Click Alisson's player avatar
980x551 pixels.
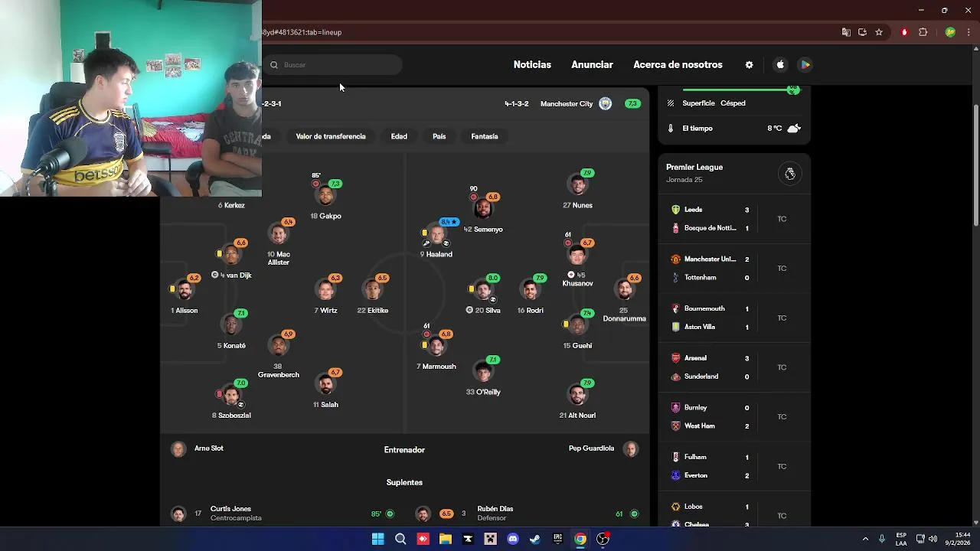point(185,291)
